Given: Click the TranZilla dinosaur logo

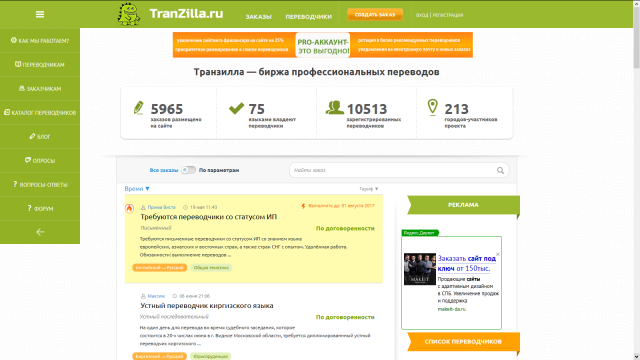Looking at the screenshot, I should pos(129,14).
